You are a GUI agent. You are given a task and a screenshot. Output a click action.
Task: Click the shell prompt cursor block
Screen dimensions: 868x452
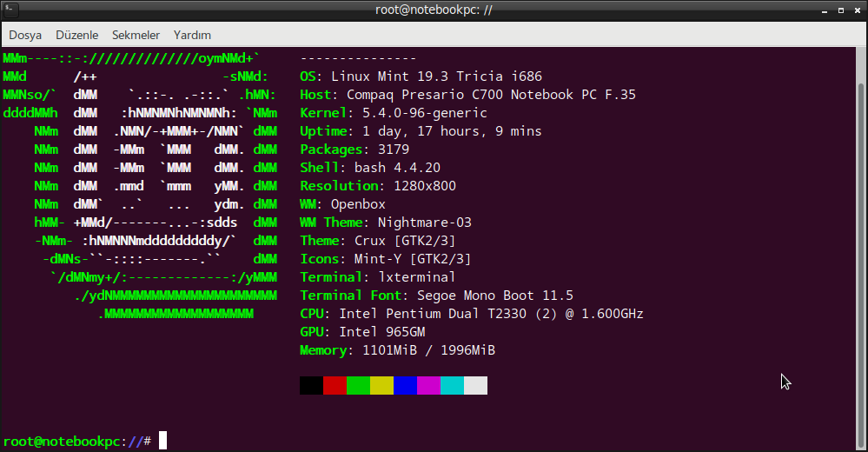pyautogui.click(x=162, y=441)
